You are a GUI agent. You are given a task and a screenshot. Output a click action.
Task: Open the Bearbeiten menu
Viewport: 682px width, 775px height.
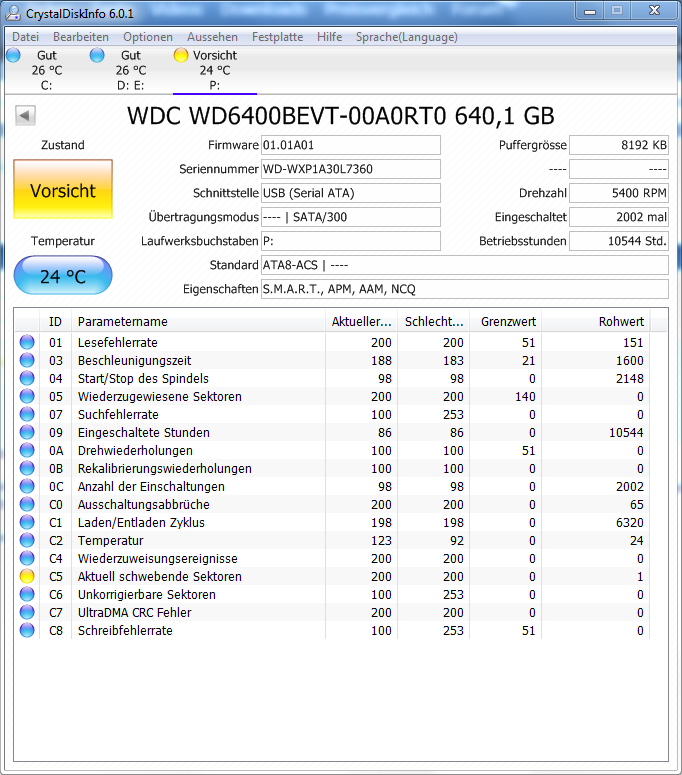(x=81, y=37)
